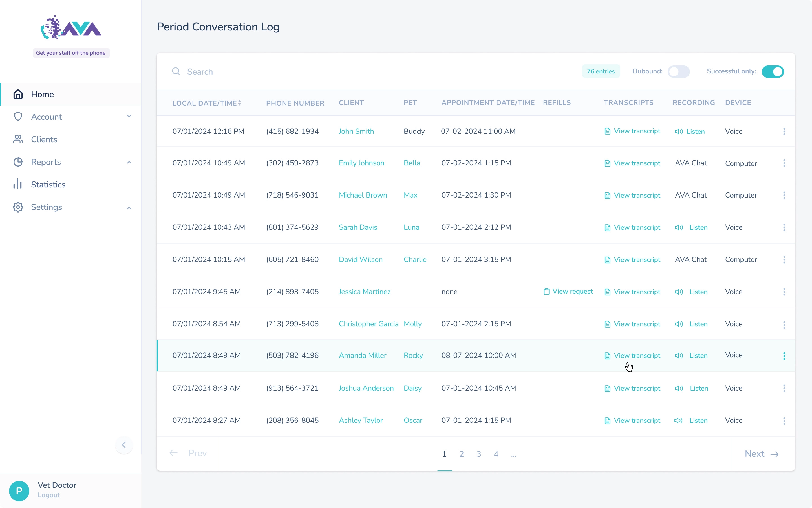
Task: Collapse the Settings menu chevron
Action: click(129, 208)
